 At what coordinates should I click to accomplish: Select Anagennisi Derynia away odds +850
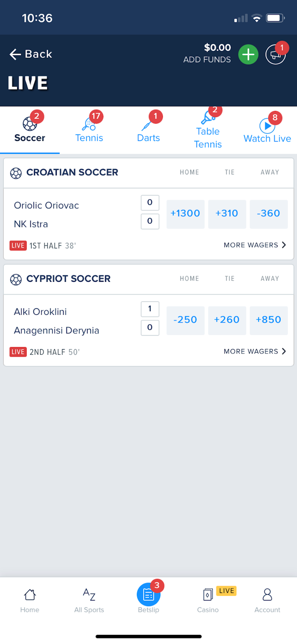269,320
